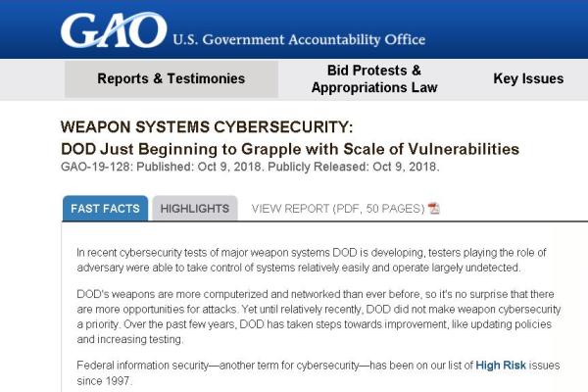Click the Weapon Systems Cybersecurity title
This screenshot has height=392, width=588.
[207, 127]
